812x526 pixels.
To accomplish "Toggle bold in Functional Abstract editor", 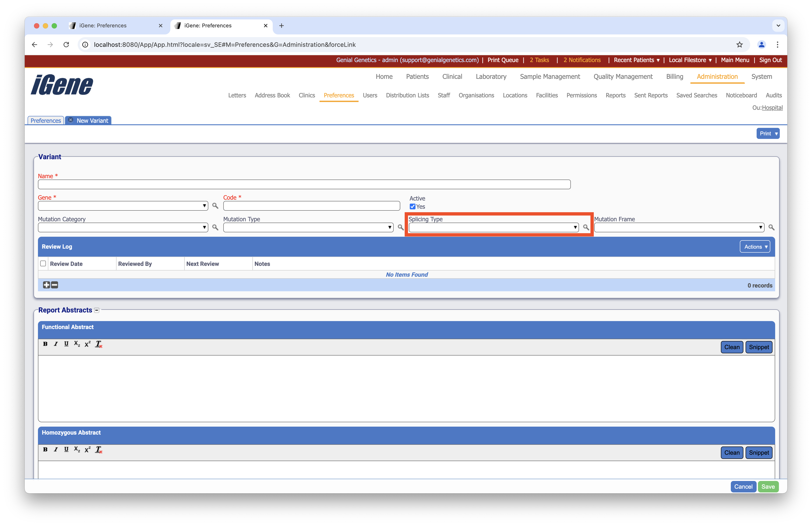I will coord(45,344).
